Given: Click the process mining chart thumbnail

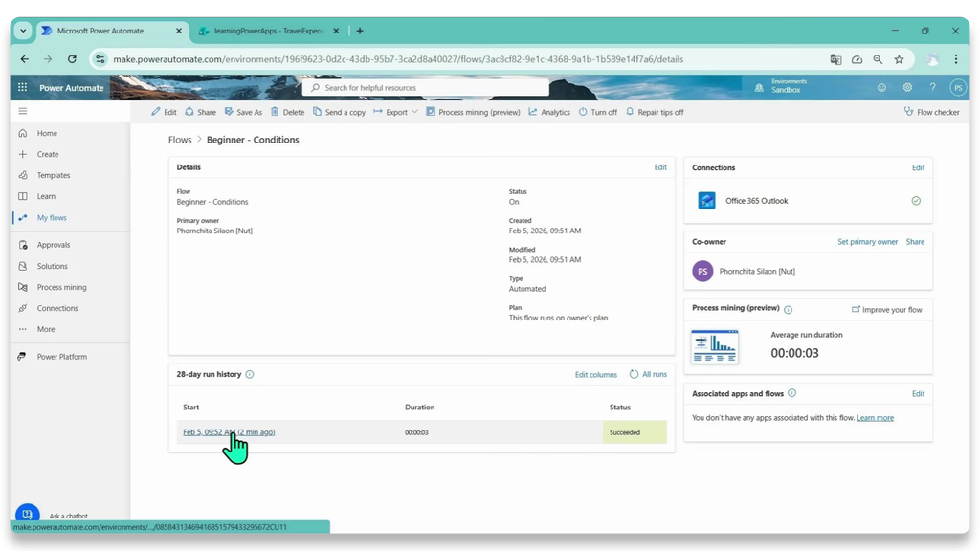Looking at the screenshot, I should coord(714,346).
